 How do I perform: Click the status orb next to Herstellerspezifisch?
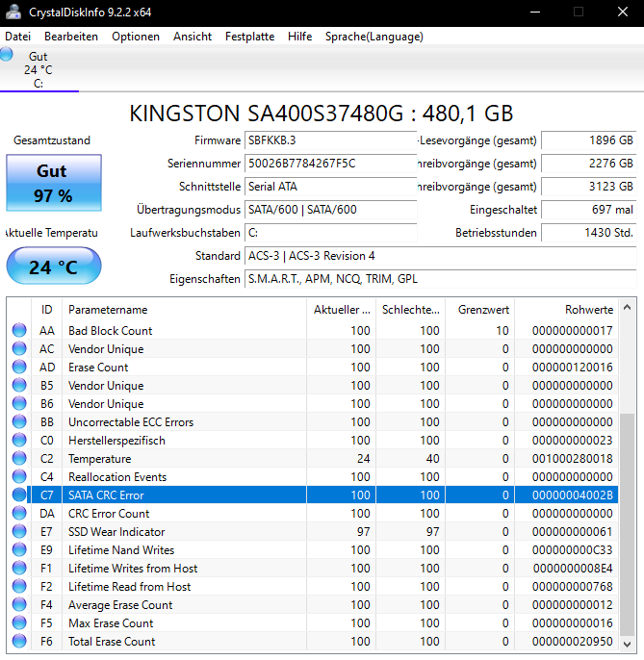(x=19, y=441)
